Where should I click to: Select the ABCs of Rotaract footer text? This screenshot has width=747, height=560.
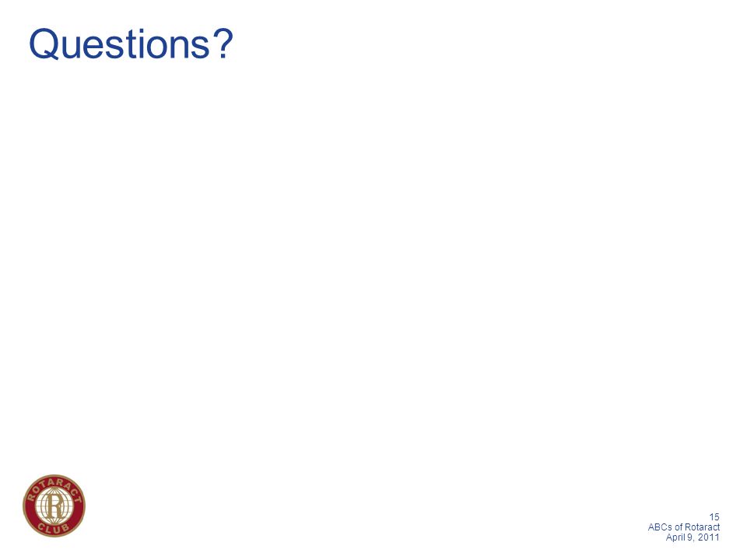click(684, 527)
